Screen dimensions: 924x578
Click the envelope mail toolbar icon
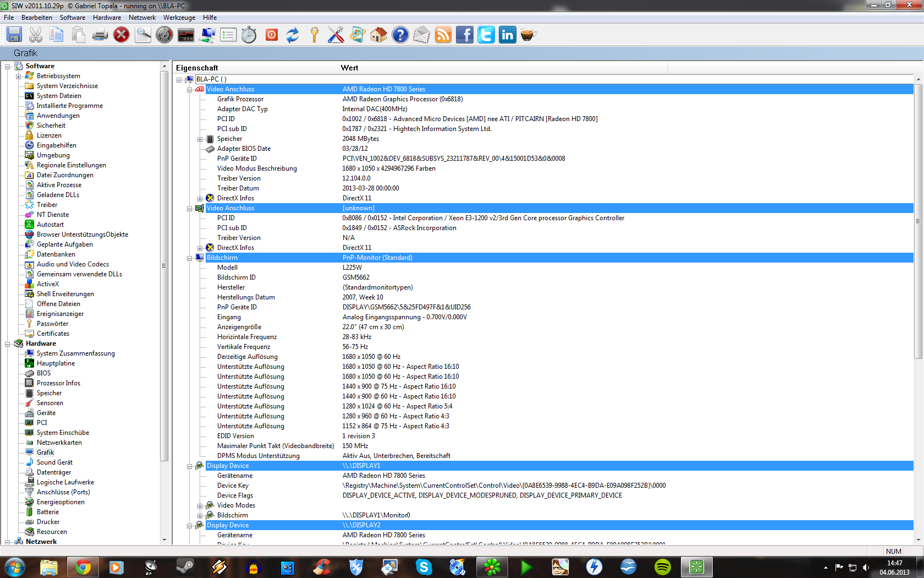[421, 35]
